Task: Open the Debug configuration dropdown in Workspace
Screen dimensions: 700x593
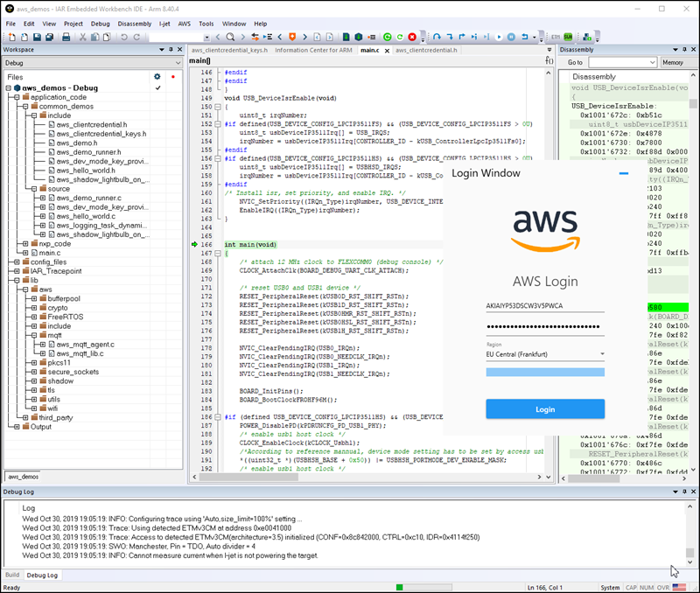Action: click(x=178, y=64)
